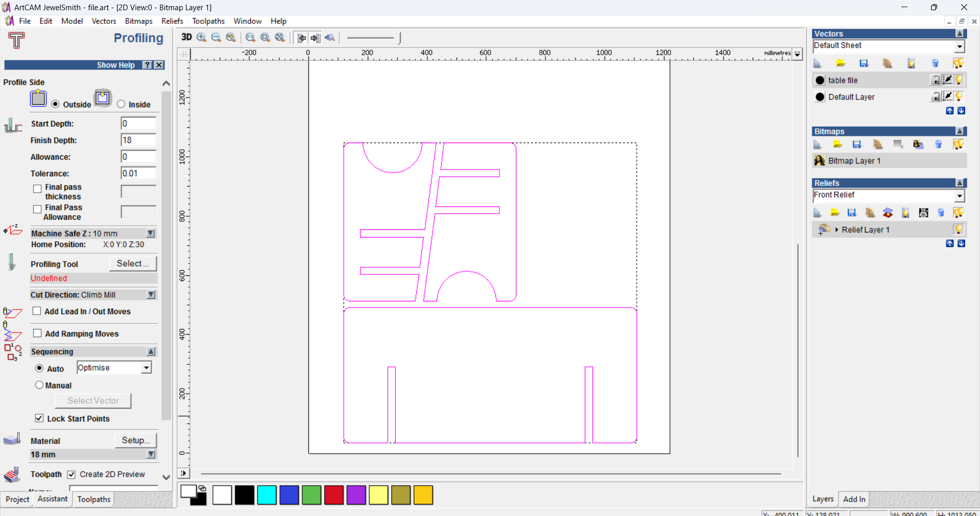Collapse the Bitmaps panel
The height and width of the screenshot is (516, 980).
point(960,131)
